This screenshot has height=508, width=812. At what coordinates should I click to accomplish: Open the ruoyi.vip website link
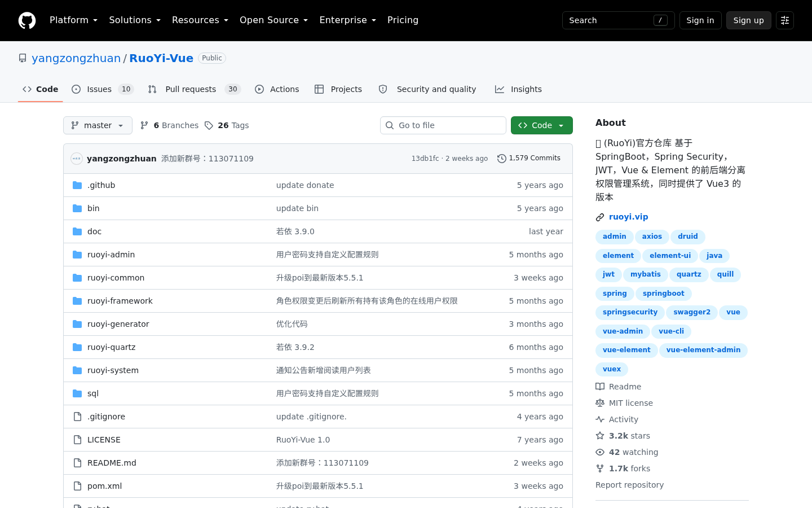point(629,217)
